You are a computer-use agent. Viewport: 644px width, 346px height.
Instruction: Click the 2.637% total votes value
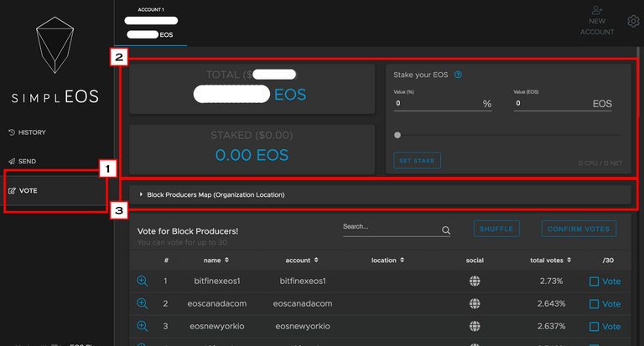click(x=551, y=326)
